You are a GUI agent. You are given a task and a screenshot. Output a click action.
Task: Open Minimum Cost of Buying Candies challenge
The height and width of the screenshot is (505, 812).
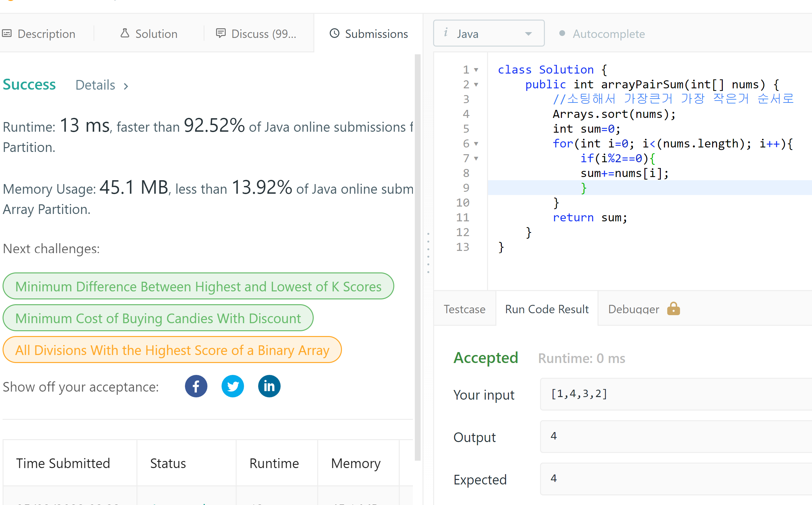pyautogui.click(x=158, y=318)
